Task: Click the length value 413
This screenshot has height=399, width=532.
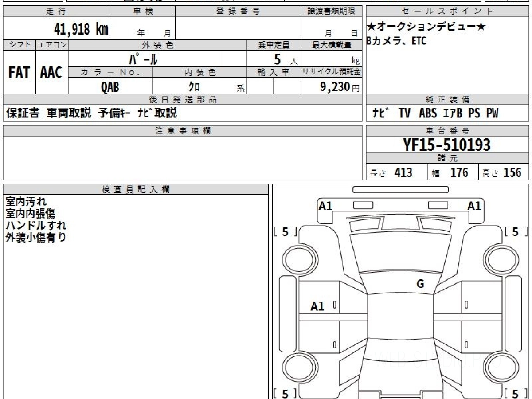Action: coord(403,172)
